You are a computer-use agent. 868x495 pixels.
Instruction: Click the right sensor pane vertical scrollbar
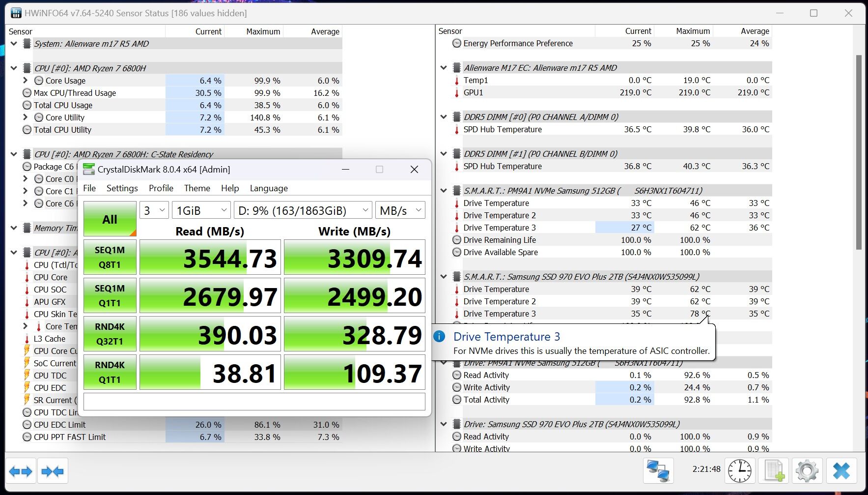[859, 152]
